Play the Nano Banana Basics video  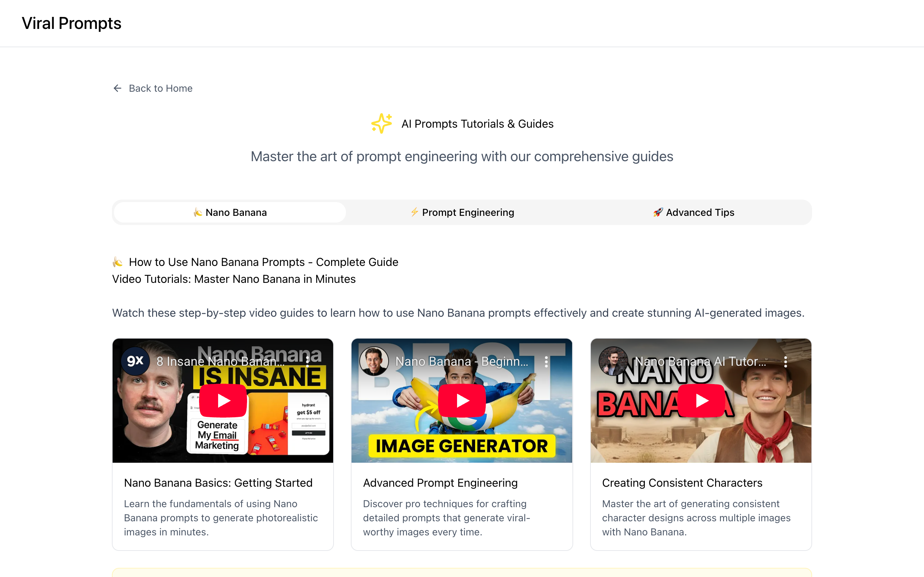point(223,400)
